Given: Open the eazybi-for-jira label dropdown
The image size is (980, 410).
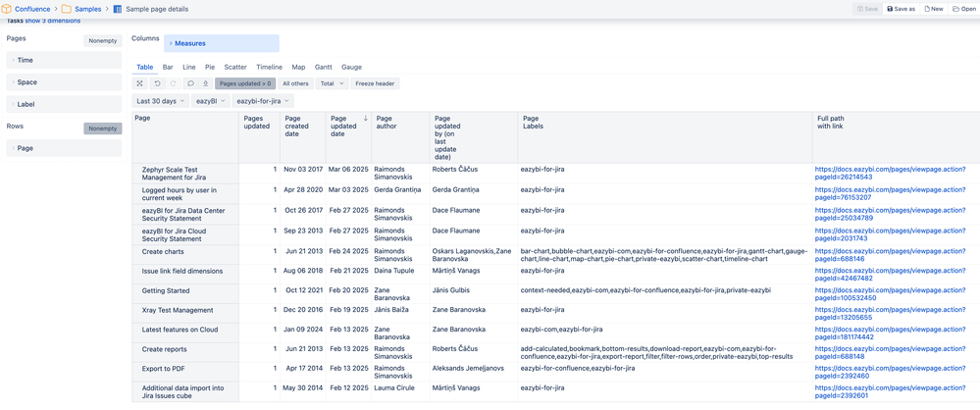Looking at the screenshot, I should (263, 101).
